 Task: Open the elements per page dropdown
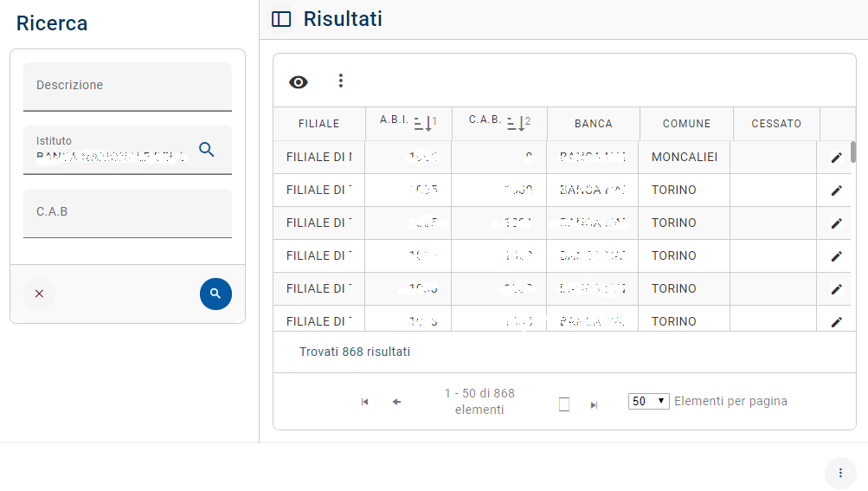coord(648,401)
